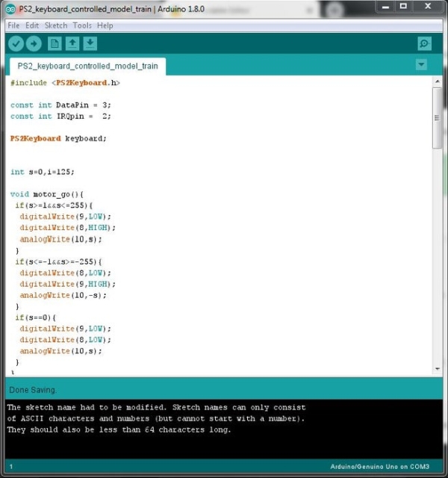
Task: Click the 'if(s==0){' line
Action: tap(36, 317)
